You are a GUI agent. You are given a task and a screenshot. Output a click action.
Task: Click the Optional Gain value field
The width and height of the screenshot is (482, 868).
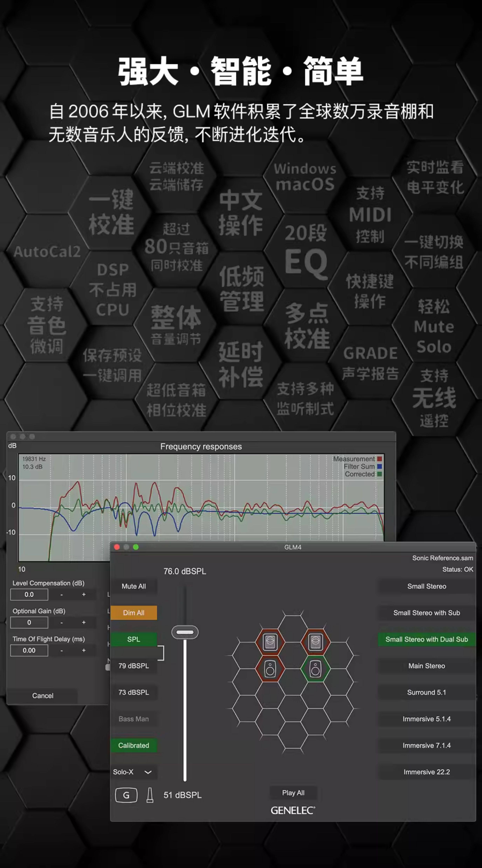[29, 622]
